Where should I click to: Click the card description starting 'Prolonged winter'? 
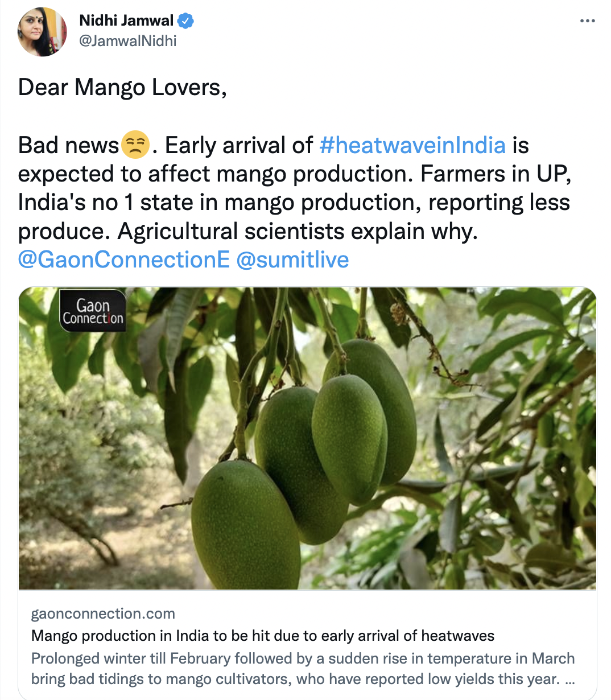pyautogui.click(x=303, y=658)
